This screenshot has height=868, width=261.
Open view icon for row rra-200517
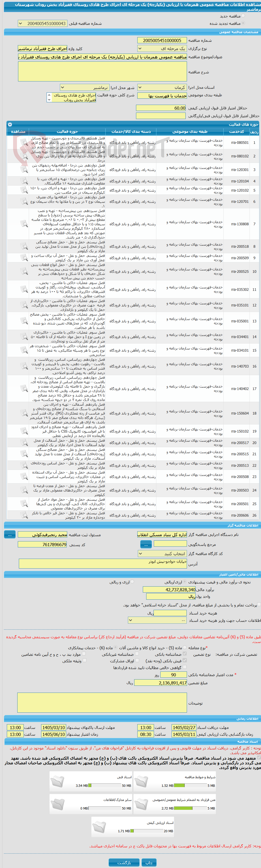coord(24,442)
